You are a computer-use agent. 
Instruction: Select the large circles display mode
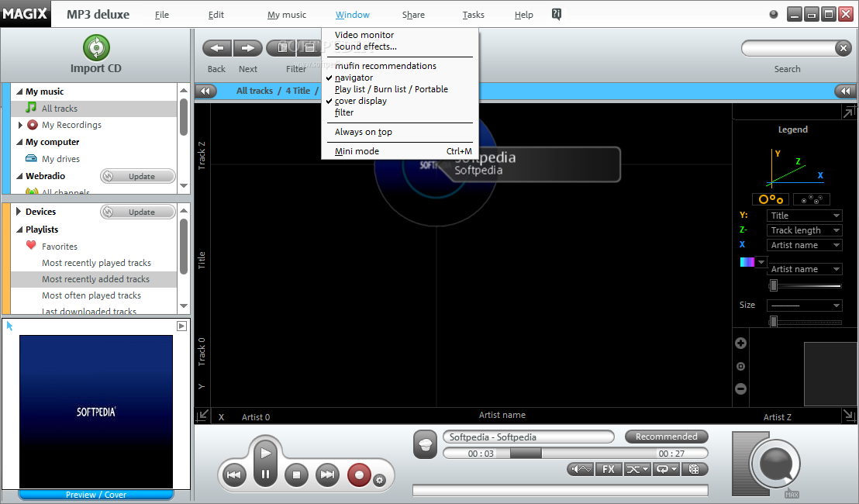(x=771, y=199)
